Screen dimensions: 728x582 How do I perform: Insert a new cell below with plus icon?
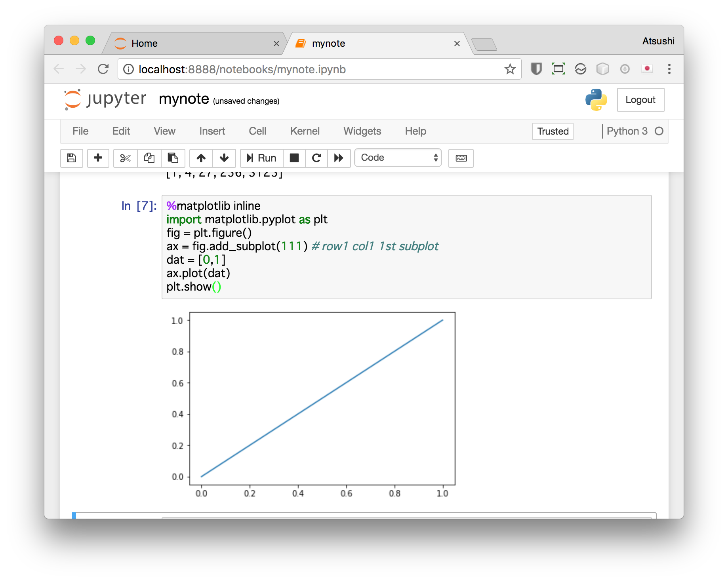click(98, 158)
